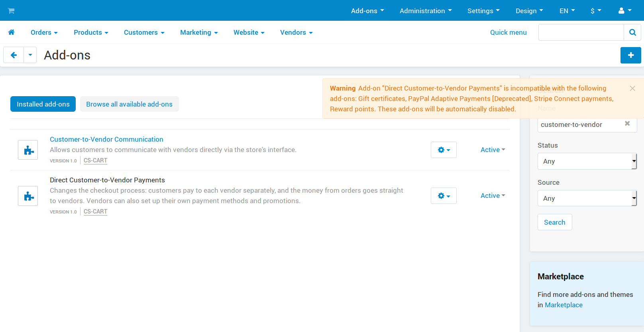
Task: Open the Source filter dropdown
Action: point(587,198)
